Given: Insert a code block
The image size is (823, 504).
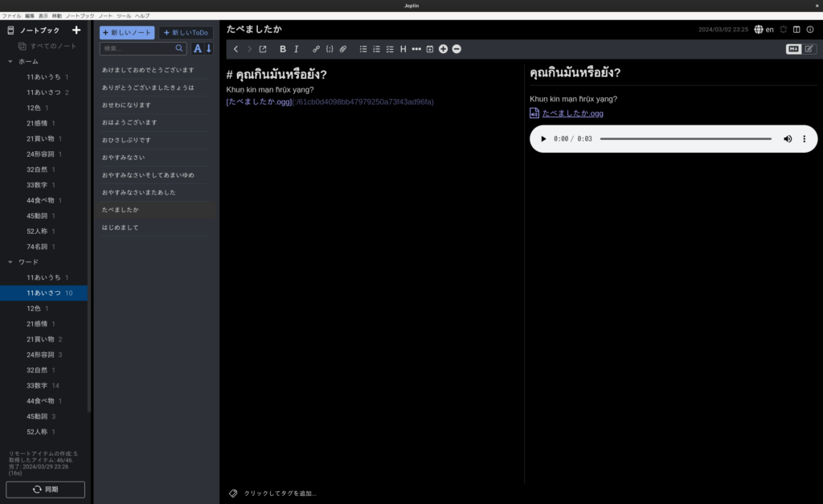Looking at the screenshot, I should [329, 49].
